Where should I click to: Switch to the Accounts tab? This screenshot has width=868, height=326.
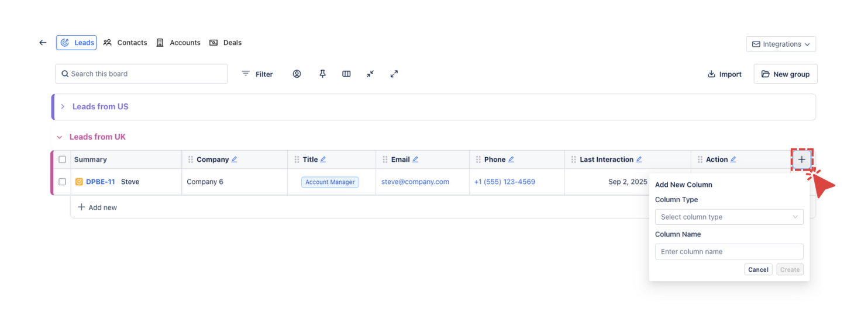pyautogui.click(x=178, y=43)
